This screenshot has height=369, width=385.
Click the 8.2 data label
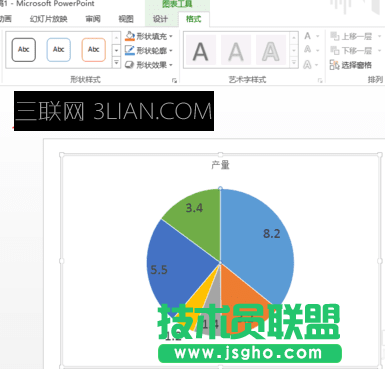[271, 234]
